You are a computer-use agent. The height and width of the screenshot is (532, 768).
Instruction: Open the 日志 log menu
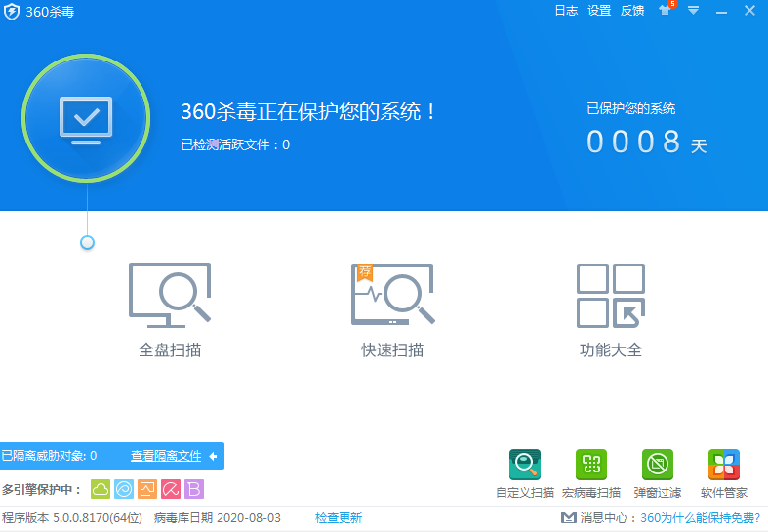pos(566,11)
